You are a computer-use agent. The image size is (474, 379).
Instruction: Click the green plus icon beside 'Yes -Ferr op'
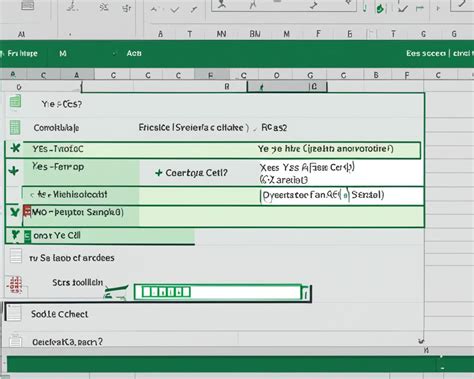(x=14, y=171)
